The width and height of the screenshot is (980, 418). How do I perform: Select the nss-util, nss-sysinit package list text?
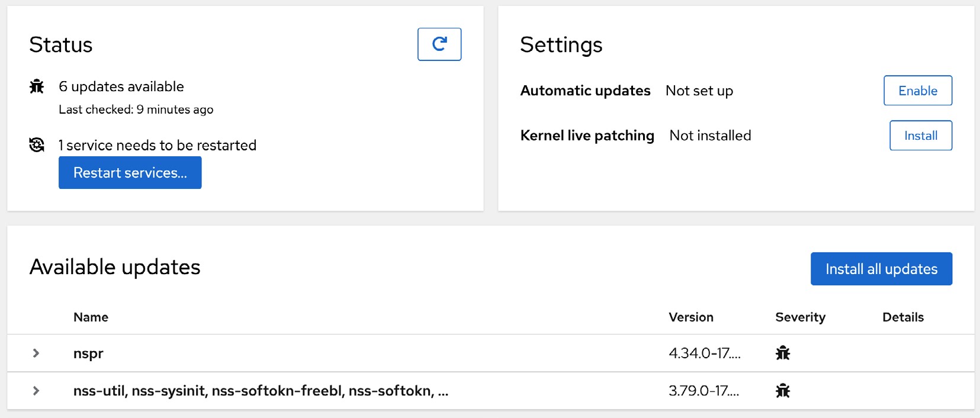pos(261,391)
